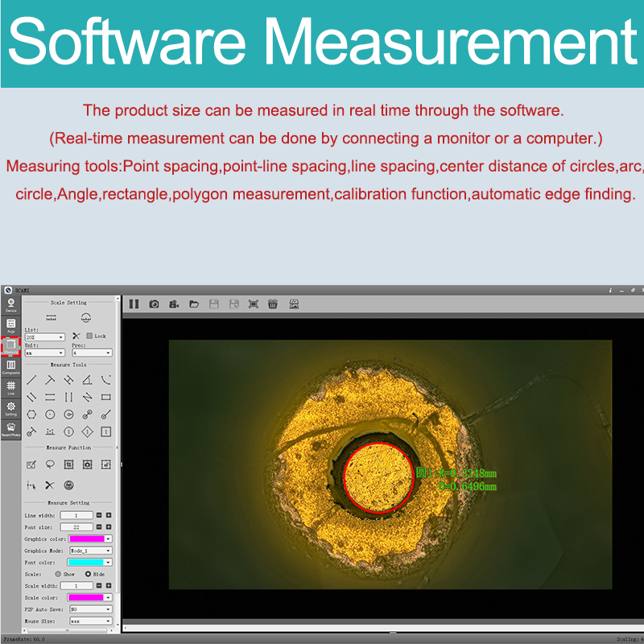Open the P2P Auto Save dropdown
This screenshot has width=644, height=644.
(90, 609)
